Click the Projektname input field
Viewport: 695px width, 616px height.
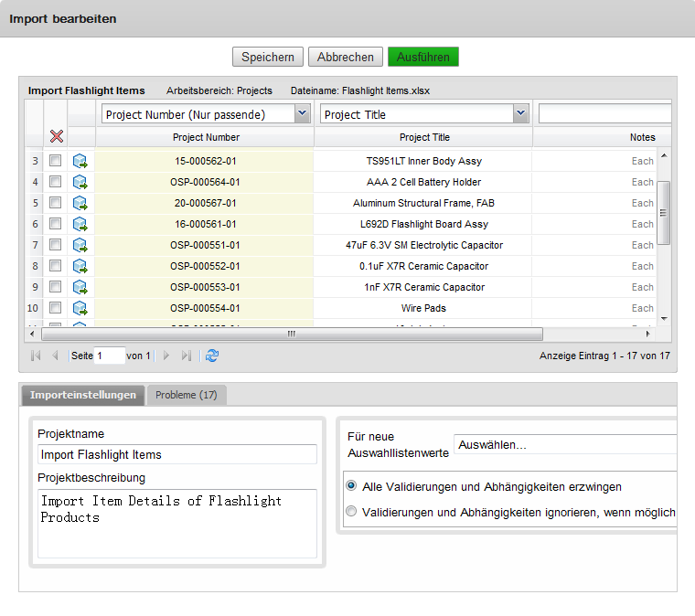(x=177, y=454)
